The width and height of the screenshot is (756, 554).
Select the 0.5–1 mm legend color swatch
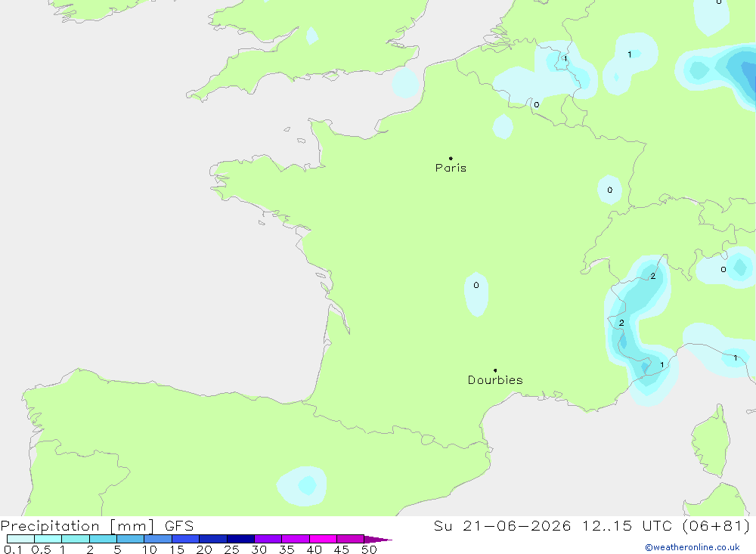coord(48,539)
